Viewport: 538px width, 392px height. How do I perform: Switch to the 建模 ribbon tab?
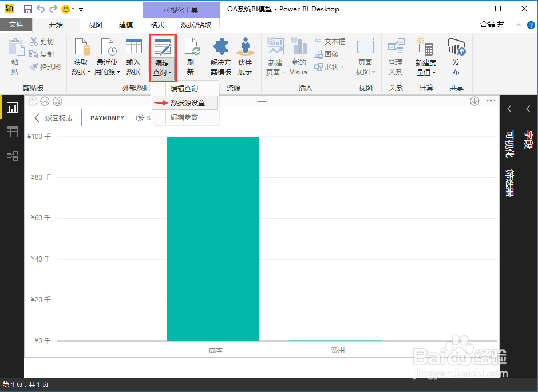[x=126, y=25]
